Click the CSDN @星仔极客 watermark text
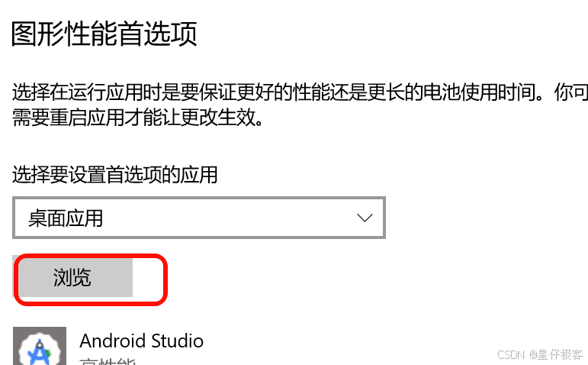This screenshot has height=365, width=588. click(x=540, y=354)
